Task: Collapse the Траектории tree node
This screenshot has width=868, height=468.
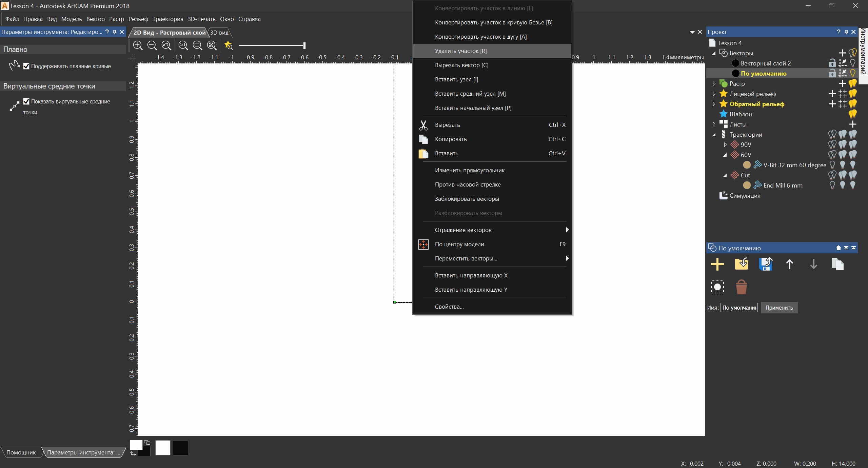Action: pyautogui.click(x=714, y=135)
